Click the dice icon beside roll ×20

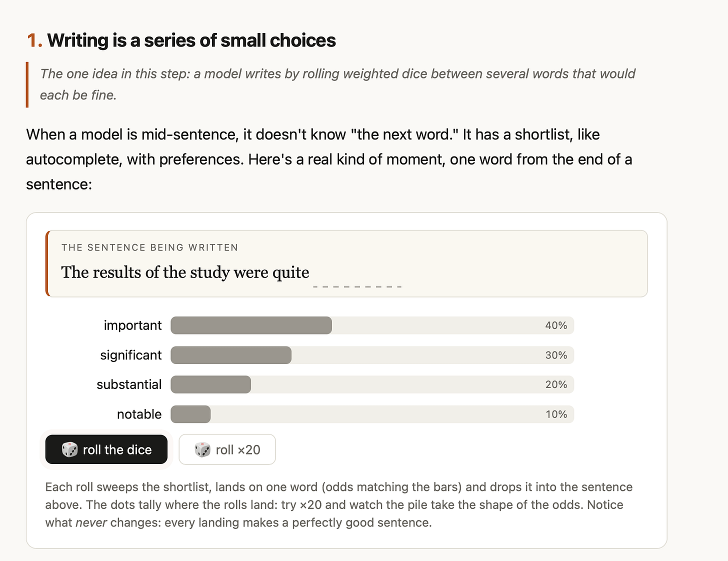point(202,449)
